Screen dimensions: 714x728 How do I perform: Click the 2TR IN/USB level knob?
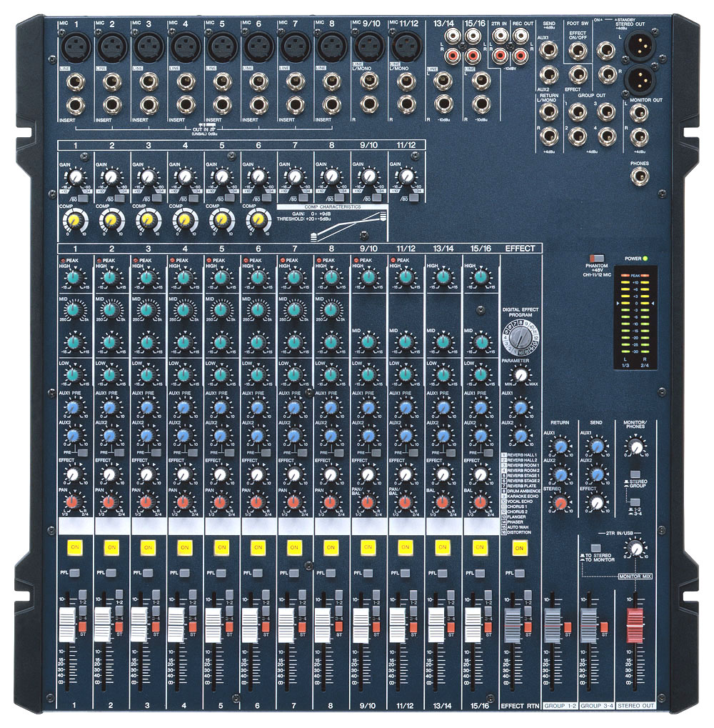637,549
